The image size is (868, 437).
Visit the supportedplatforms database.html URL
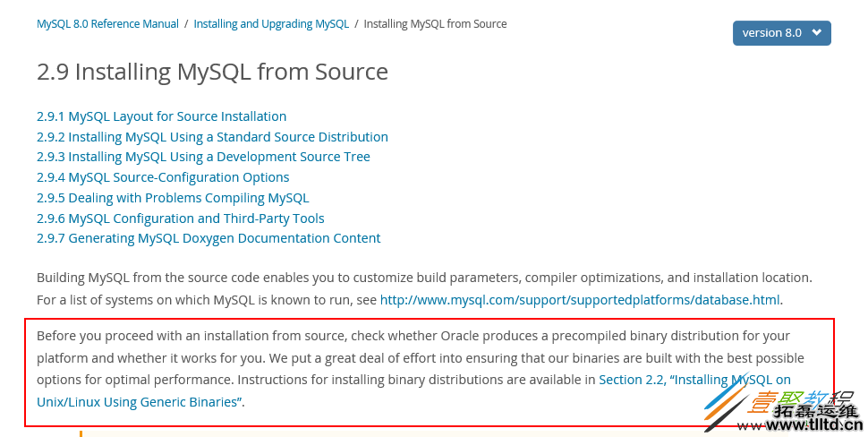(580, 300)
